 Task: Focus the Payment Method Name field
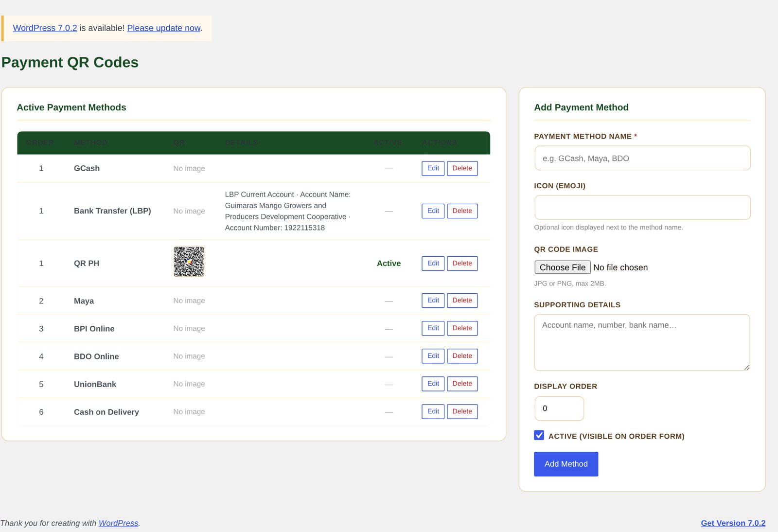pyautogui.click(x=642, y=158)
